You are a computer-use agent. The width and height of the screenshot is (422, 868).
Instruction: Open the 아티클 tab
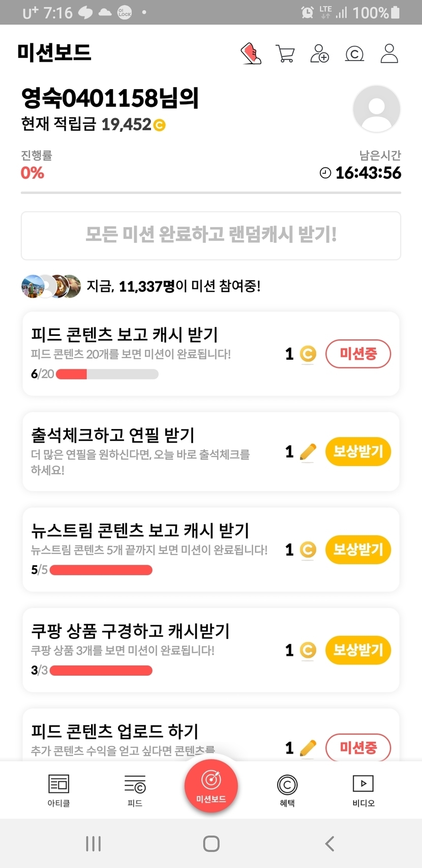[x=58, y=790]
